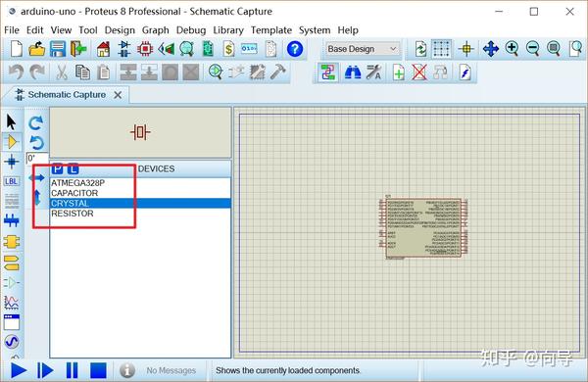Open the Design menu
This screenshot has height=382, width=588.
(120, 30)
